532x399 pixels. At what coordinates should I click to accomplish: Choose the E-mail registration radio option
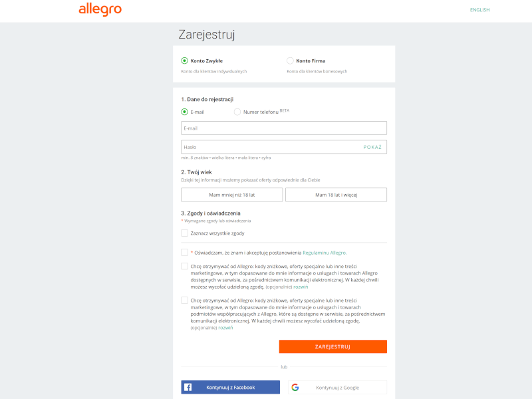tap(185, 112)
